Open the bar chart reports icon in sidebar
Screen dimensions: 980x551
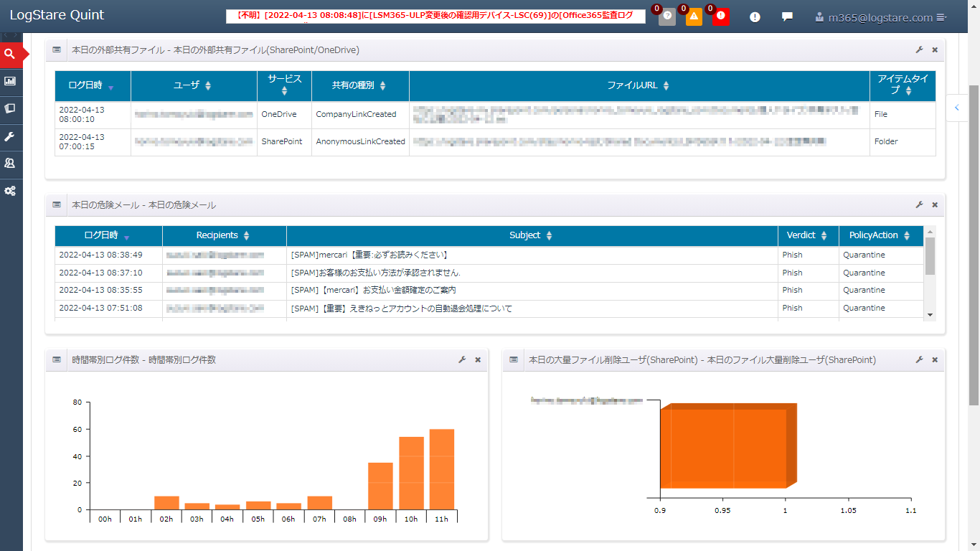point(10,81)
